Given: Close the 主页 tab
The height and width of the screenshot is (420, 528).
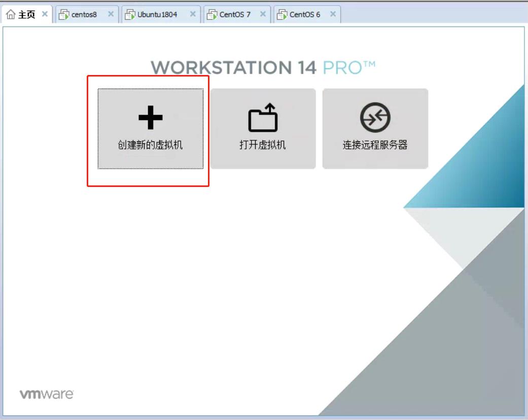Looking at the screenshot, I should pyautogui.click(x=45, y=14).
